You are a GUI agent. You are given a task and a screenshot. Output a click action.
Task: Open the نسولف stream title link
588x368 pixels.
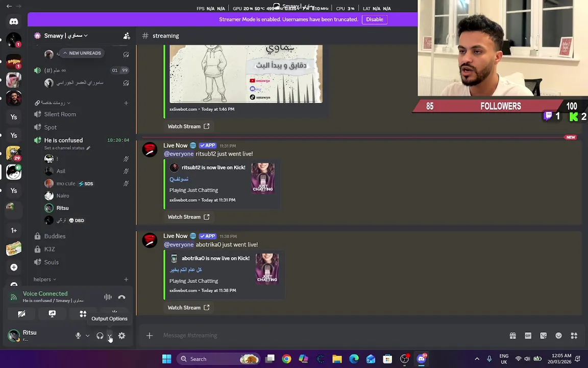(179, 179)
